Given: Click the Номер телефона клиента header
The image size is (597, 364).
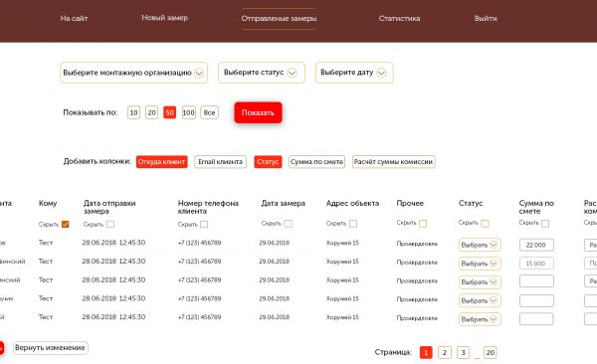Looking at the screenshot, I should [208, 207].
